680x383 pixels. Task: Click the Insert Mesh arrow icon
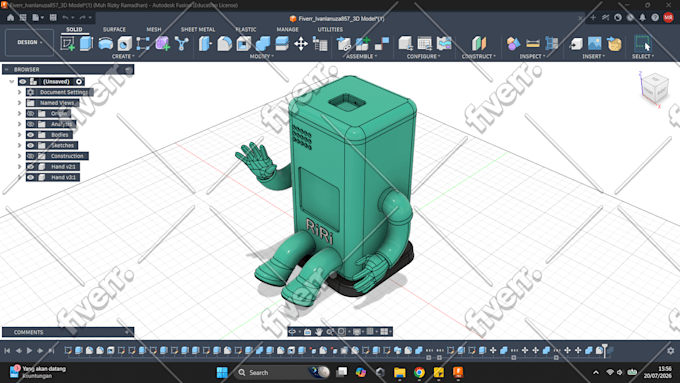coord(614,43)
